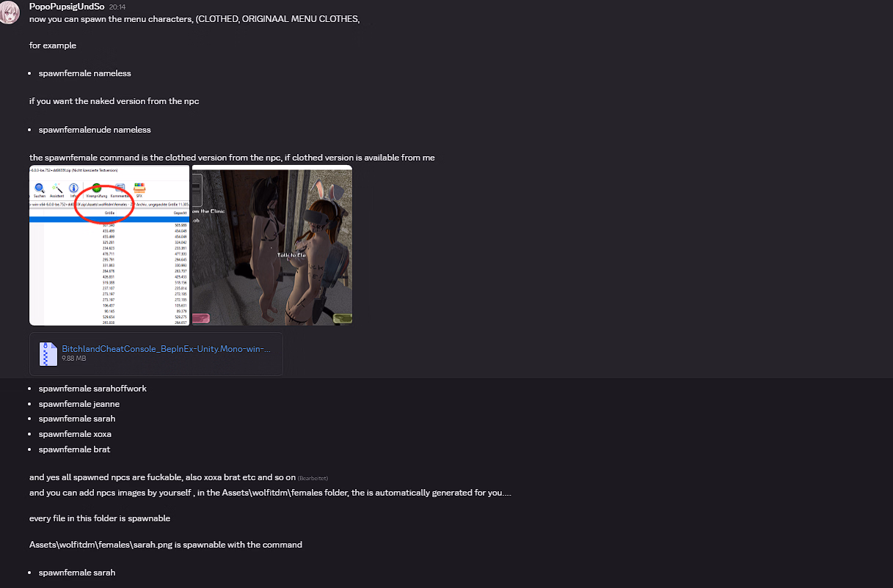
Task: Select the highlighted blue row in file list
Action: click(109, 219)
